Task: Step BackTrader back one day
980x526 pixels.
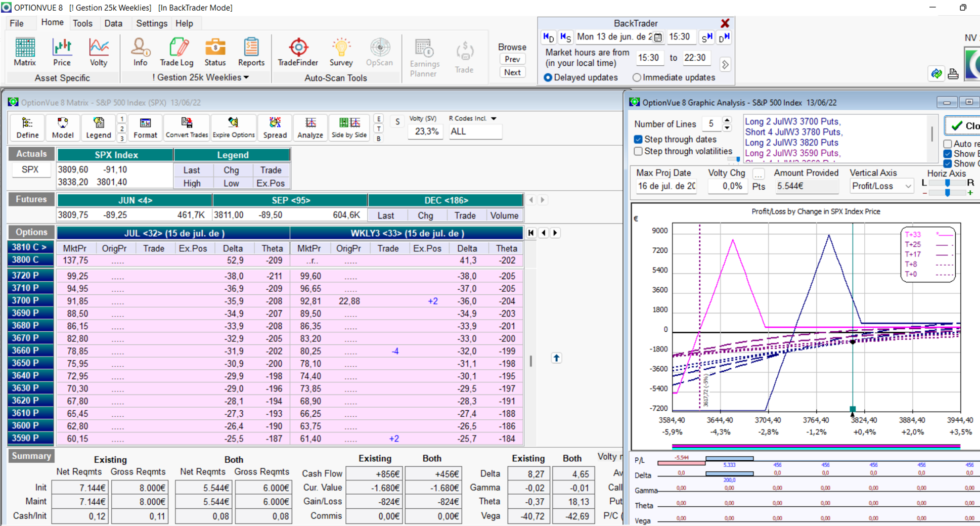Action: pos(549,37)
